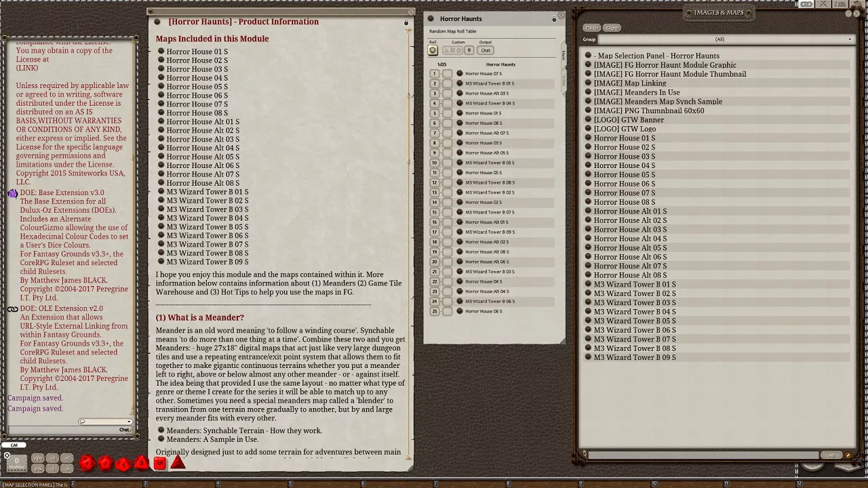Click link bullet for Horror House 05 S in Product Information
This screenshot has width=868, height=488.
click(x=161, y=87)
